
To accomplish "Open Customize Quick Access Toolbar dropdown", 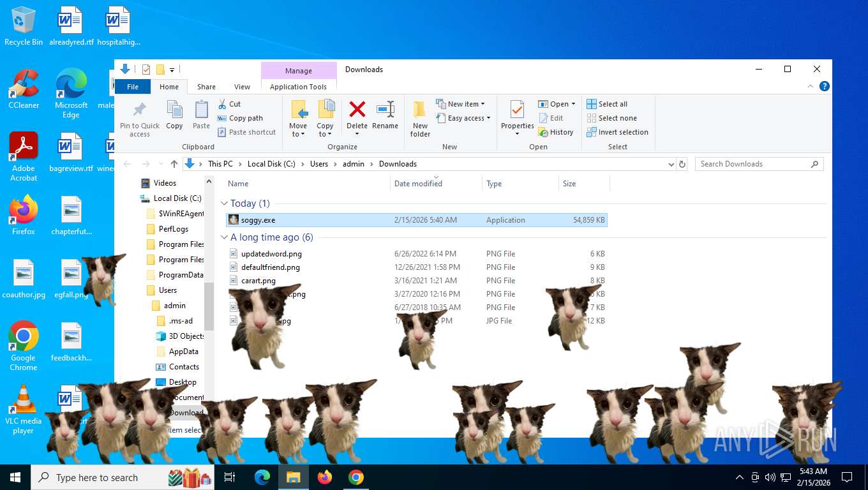I will point(172,70).
